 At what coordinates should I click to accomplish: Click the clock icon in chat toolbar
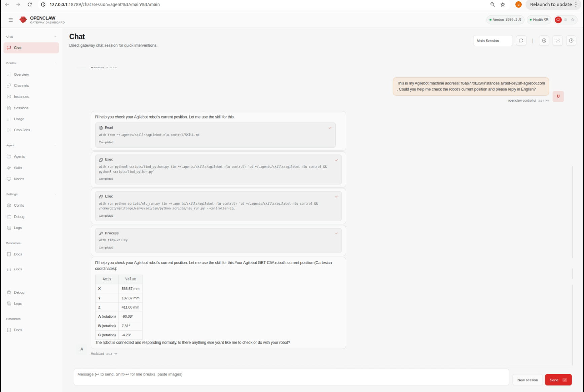[x=571, y=41]
